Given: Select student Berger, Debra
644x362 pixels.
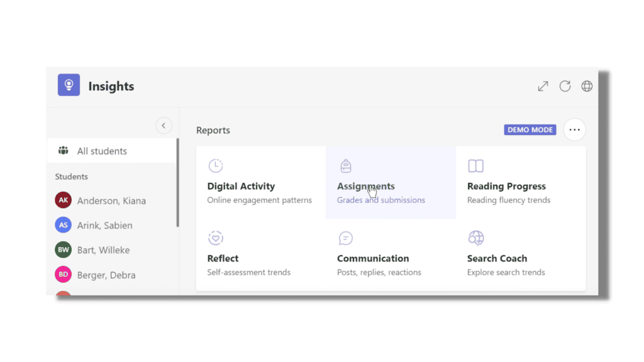Looking at the screenshot, I should 112,275.
